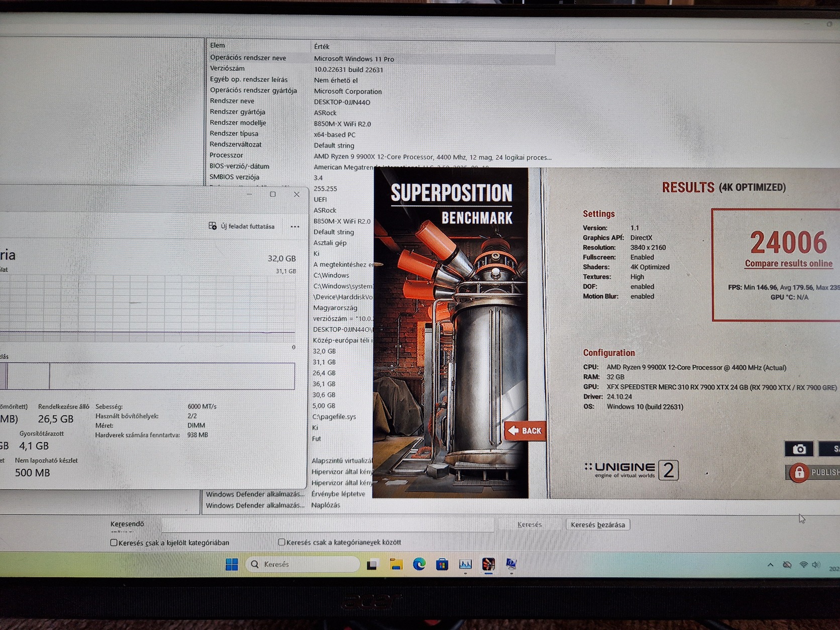840x630 pixels.
Task: Maximize the Task Manager window
Action: [273, 194]
